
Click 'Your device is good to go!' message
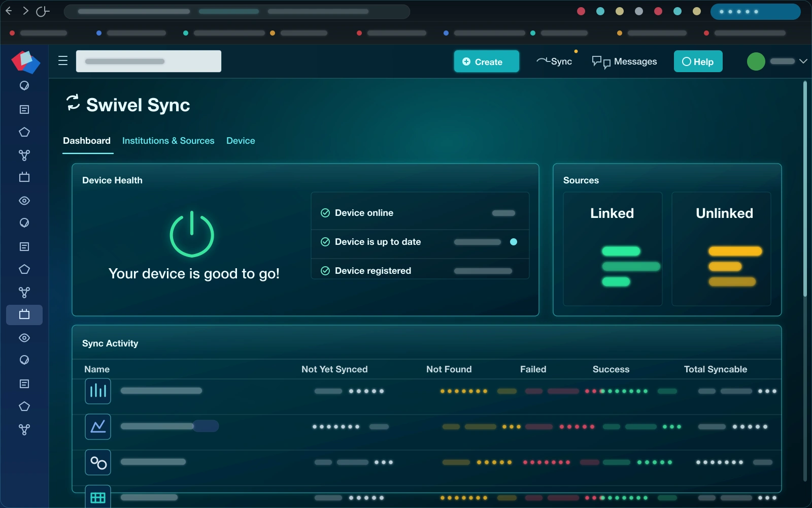pyautogui.click(x=194, y=274)
